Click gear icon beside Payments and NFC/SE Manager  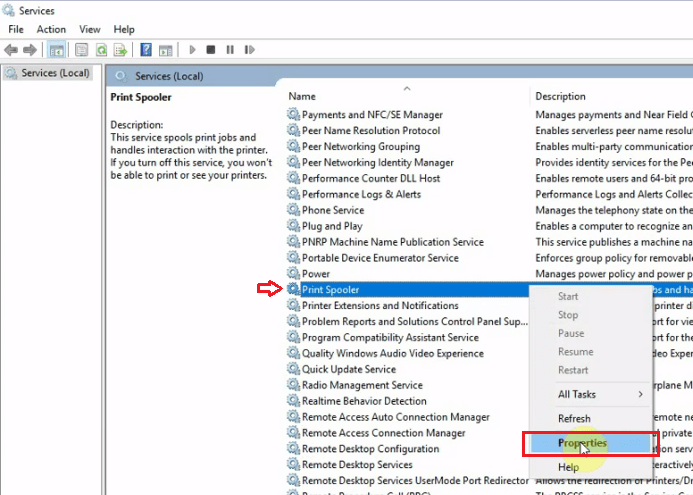pyautogui.click(x=293, y=114)
